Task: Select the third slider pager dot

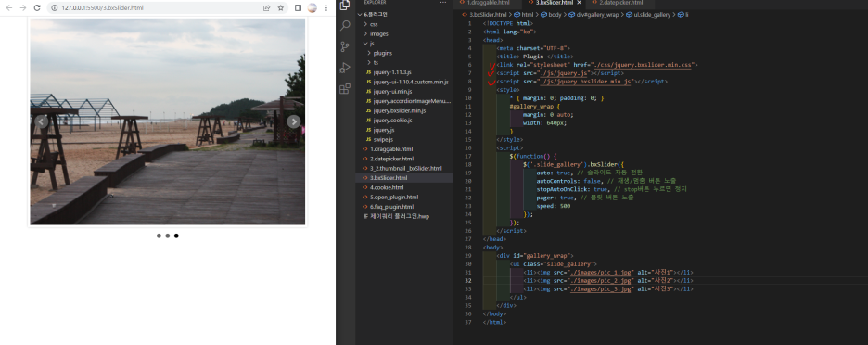Action: [x=176, y=236]
